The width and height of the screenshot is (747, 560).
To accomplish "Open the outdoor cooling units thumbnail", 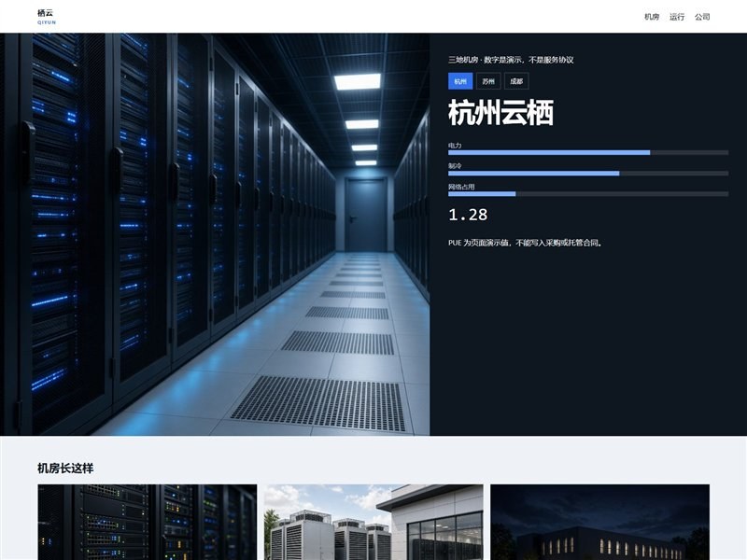I will point(373,523).
